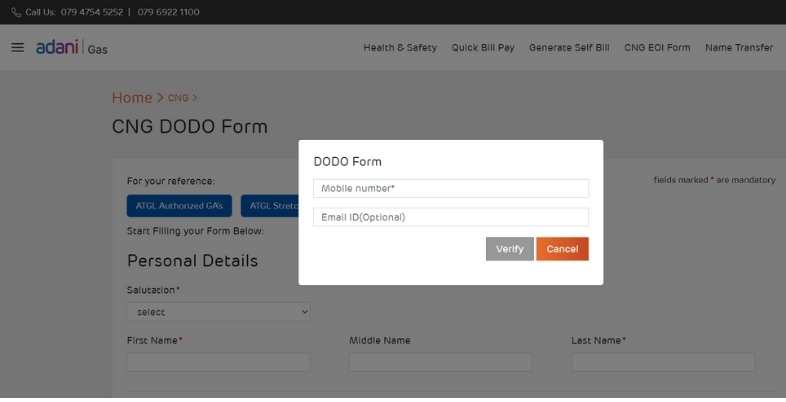Click the phone icon beside Call Us
The image size is (786, 402).
point(16,12)
